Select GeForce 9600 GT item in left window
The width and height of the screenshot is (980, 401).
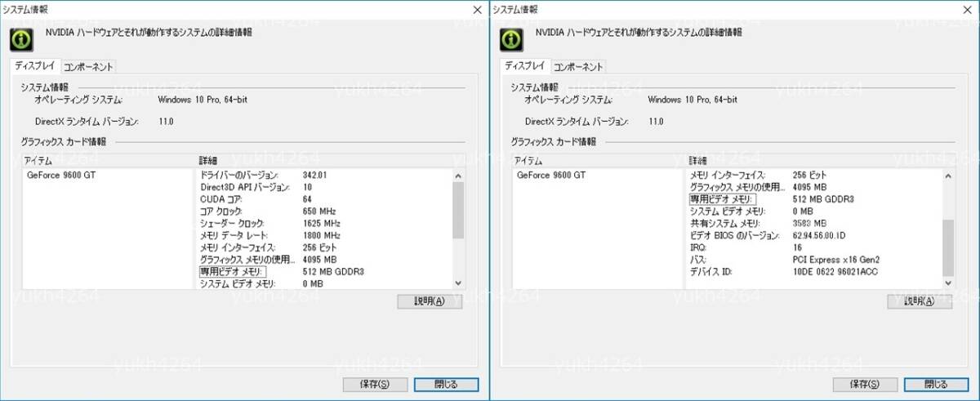[61, 175]
